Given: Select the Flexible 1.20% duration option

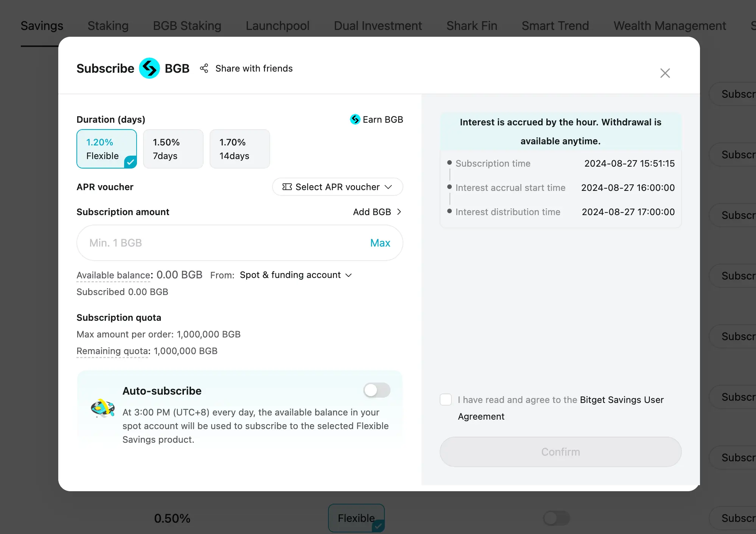Looking at the screenshot, I should [x=107, y=148].
